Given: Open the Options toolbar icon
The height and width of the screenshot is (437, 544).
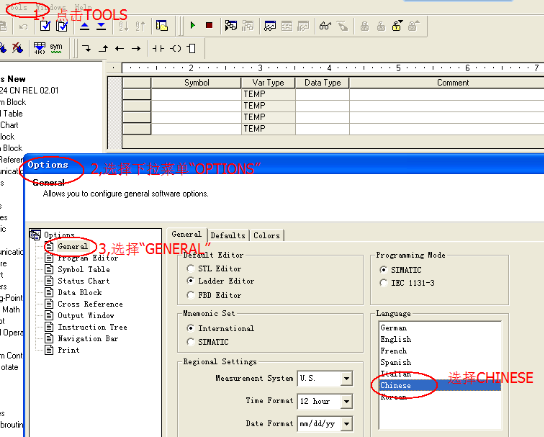Looking at the screenshot, I should click(162, 26).
